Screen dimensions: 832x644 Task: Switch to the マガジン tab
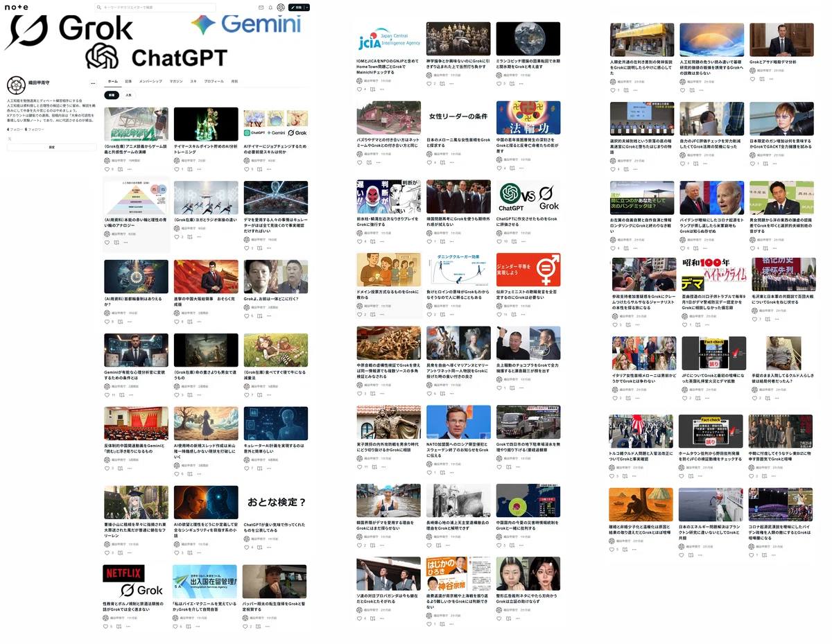tap(176, 81)
